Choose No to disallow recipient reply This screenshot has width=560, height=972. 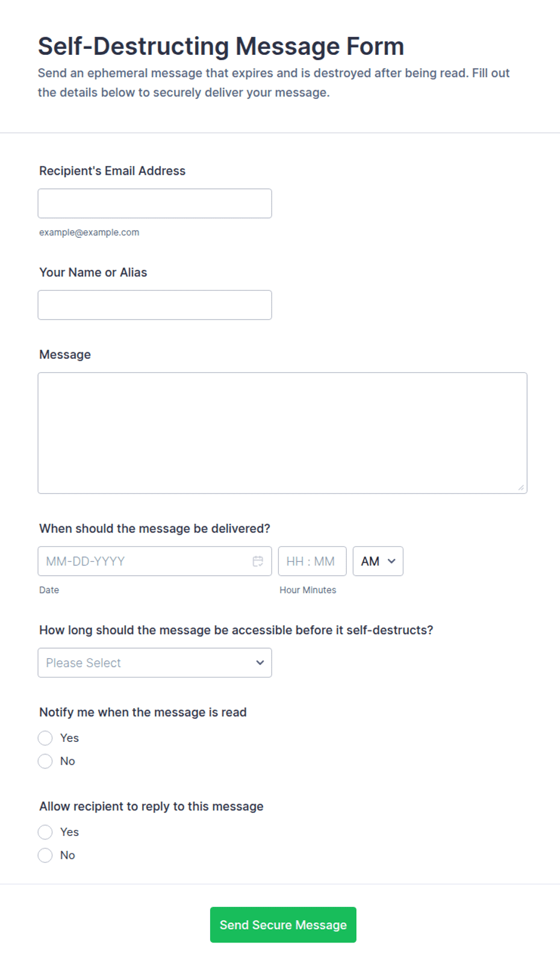45,855
